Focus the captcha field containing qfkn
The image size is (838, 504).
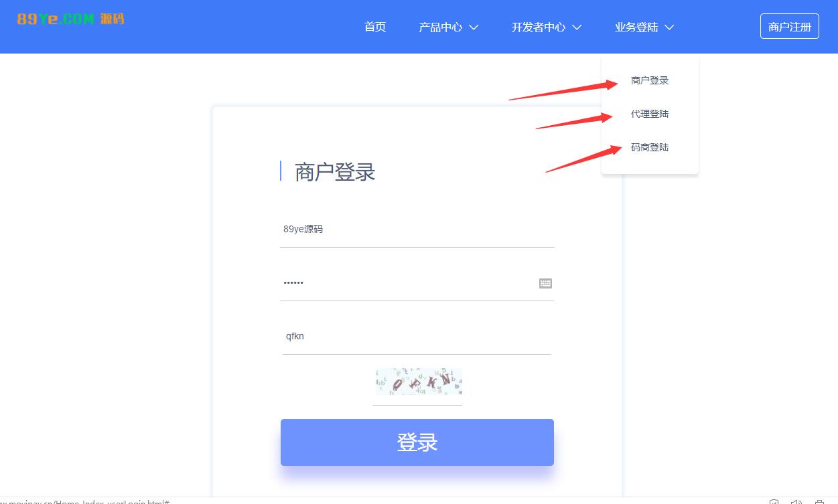[x=417, y=337]
